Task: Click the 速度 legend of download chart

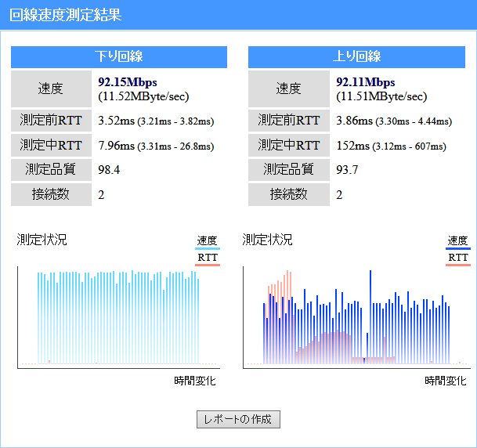Action: [x=207, y=241]
